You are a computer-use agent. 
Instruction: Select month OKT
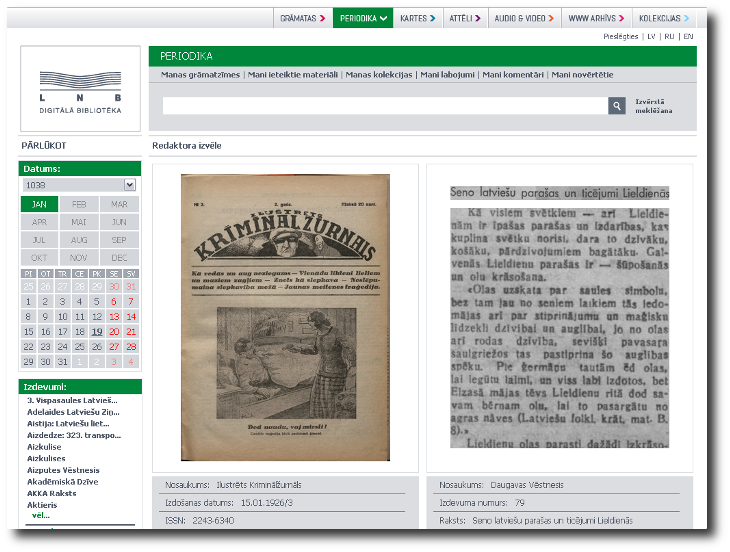(x=40, y=257)
